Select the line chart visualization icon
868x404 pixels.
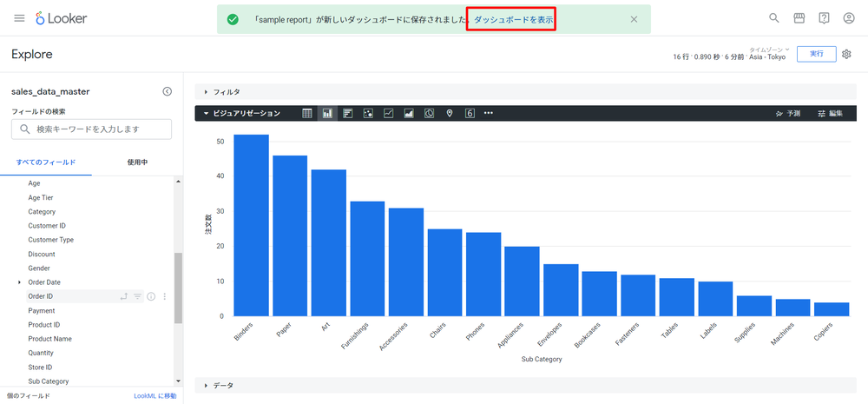tap(389, 113)
